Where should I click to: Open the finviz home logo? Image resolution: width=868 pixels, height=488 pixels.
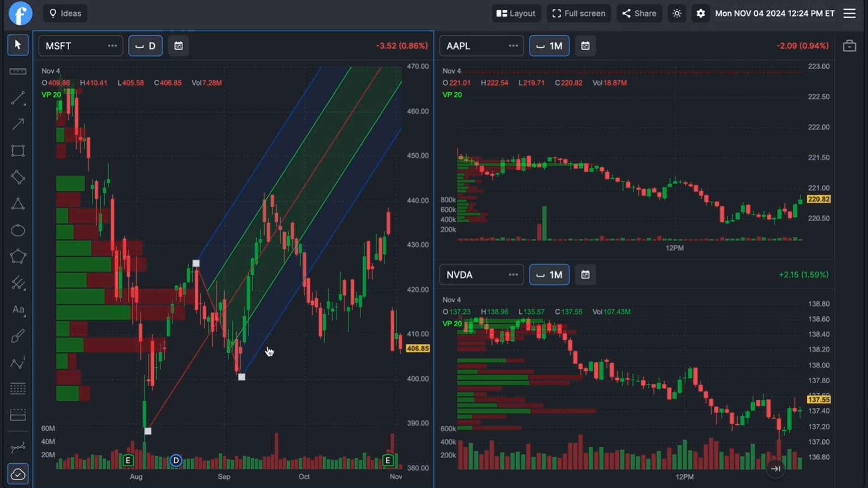tap(21, 14)
